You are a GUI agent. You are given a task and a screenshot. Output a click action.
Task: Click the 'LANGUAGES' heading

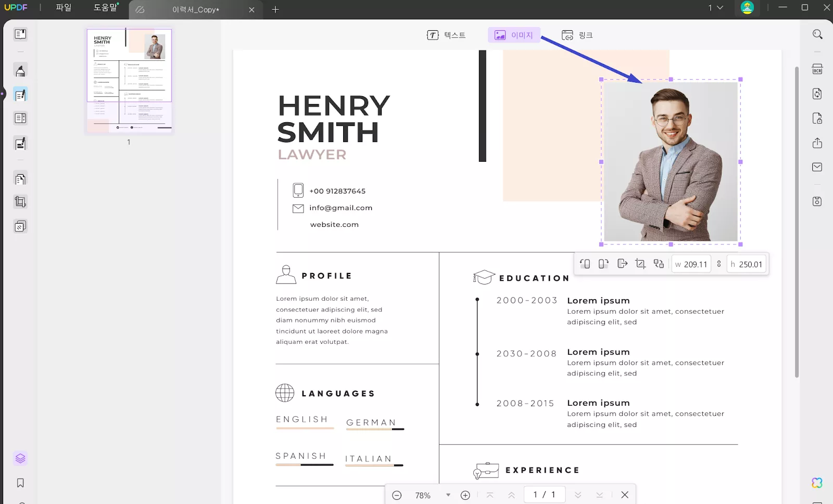[x=338, y=393]
